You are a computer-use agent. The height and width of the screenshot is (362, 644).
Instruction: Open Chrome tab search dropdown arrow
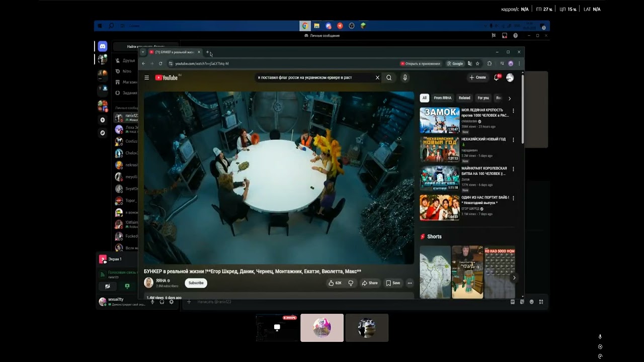click(143, 52)
